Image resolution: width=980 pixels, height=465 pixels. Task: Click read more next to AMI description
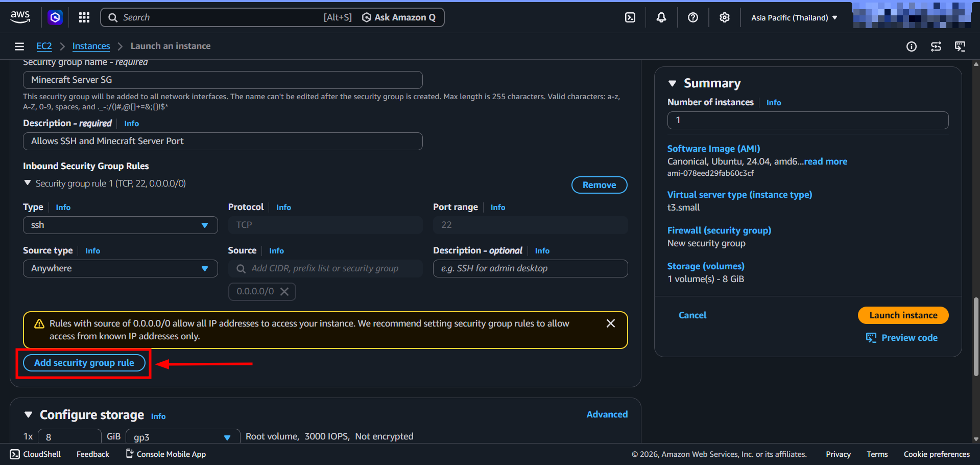coord(826,161)
